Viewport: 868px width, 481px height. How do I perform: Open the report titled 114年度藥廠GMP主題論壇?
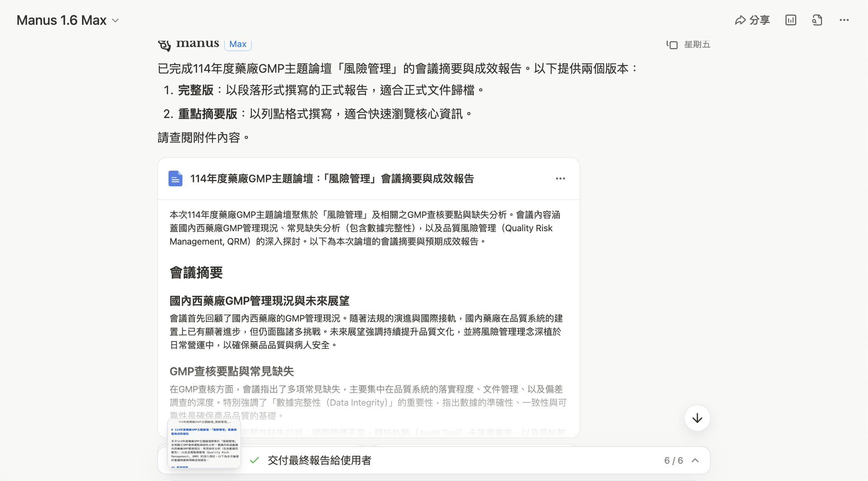(332, 179)
